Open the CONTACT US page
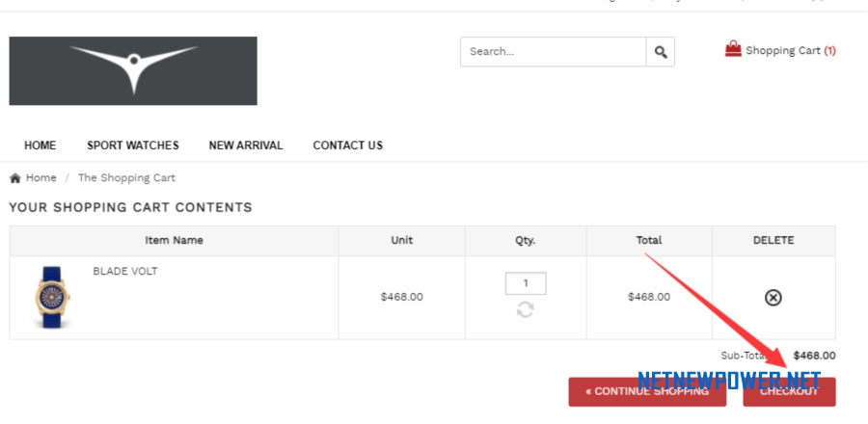868x424 pixels. 347,146
